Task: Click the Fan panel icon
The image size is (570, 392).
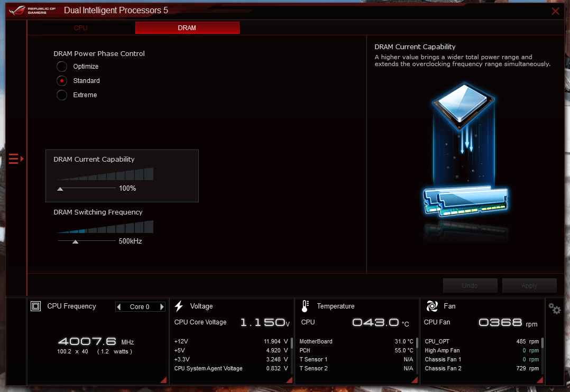Action: pyautogui.click(x=432, y=306)
